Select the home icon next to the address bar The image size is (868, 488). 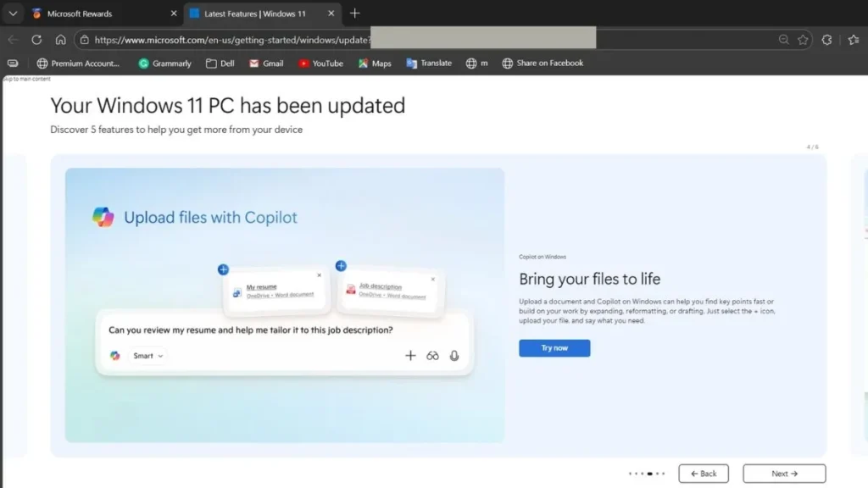[x=59, y=39]
